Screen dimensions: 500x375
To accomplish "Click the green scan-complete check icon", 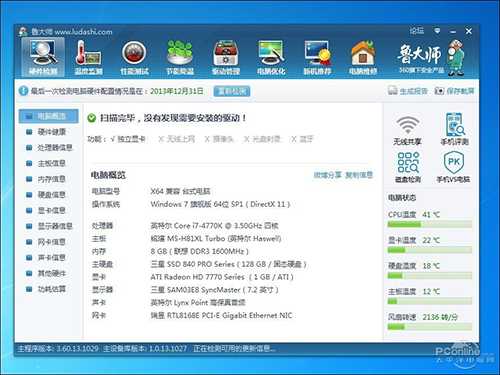I will pos(92,118).
